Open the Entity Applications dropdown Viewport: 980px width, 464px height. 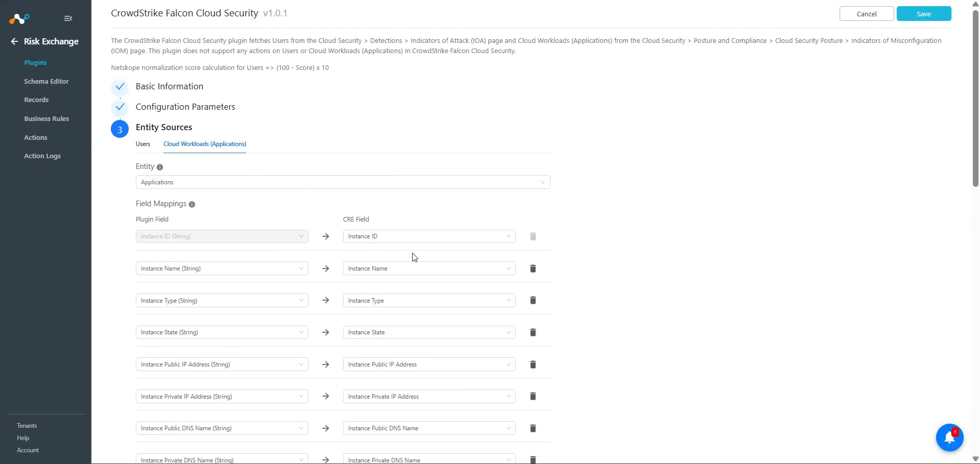pyautogui.click(x=343, y=182)
